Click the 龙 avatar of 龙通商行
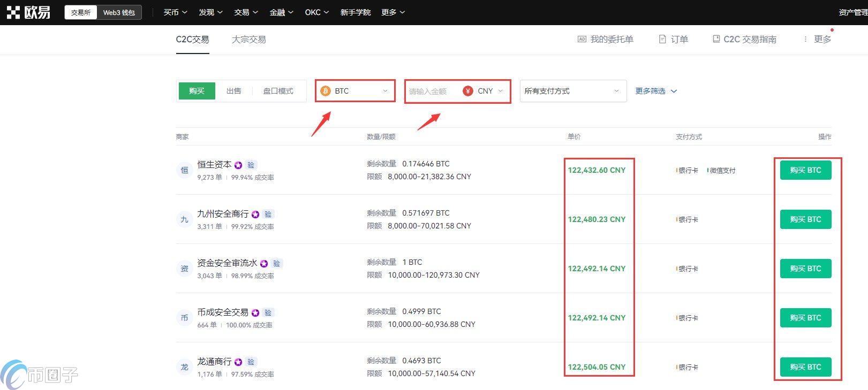The image size is (868, 390). tap(184, 367)
